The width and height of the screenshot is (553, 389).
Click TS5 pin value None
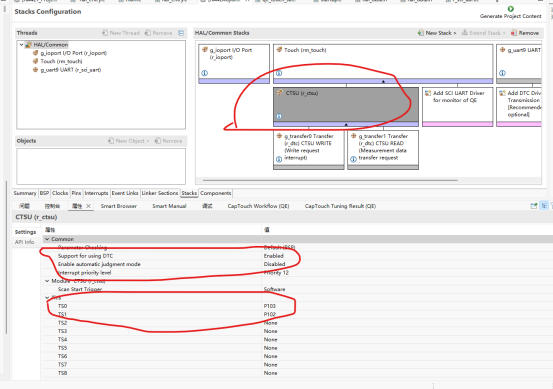(271, 348)
